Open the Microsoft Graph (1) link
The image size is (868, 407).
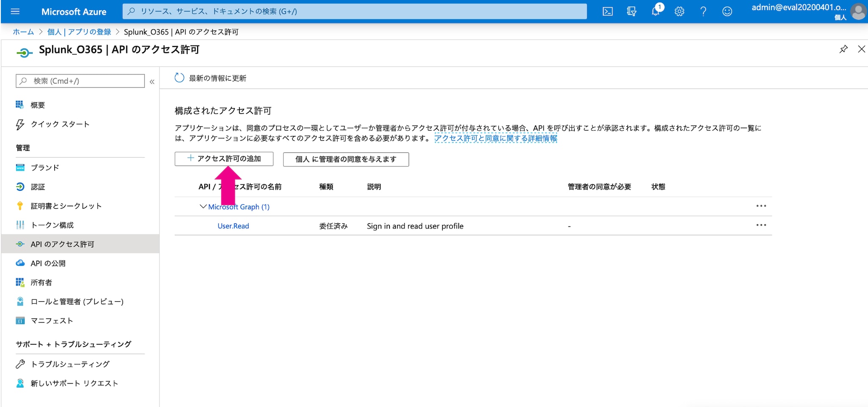[x=239, y=207]
